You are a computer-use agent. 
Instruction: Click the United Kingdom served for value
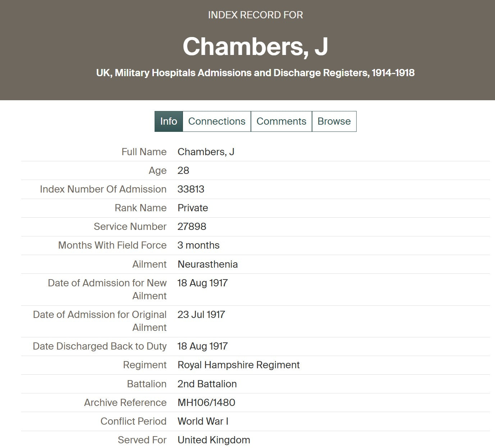tap(214, 440)
